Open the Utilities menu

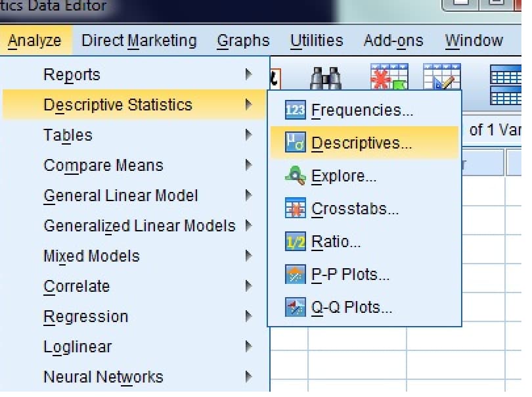(317, 41)
